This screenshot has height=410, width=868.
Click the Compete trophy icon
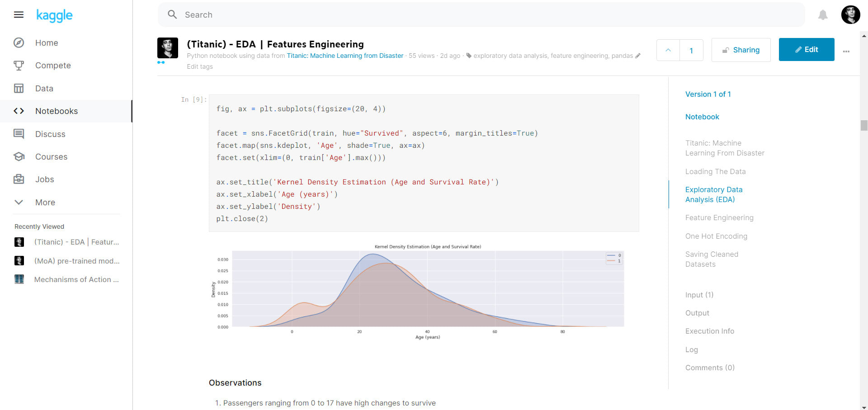[19, 66]
